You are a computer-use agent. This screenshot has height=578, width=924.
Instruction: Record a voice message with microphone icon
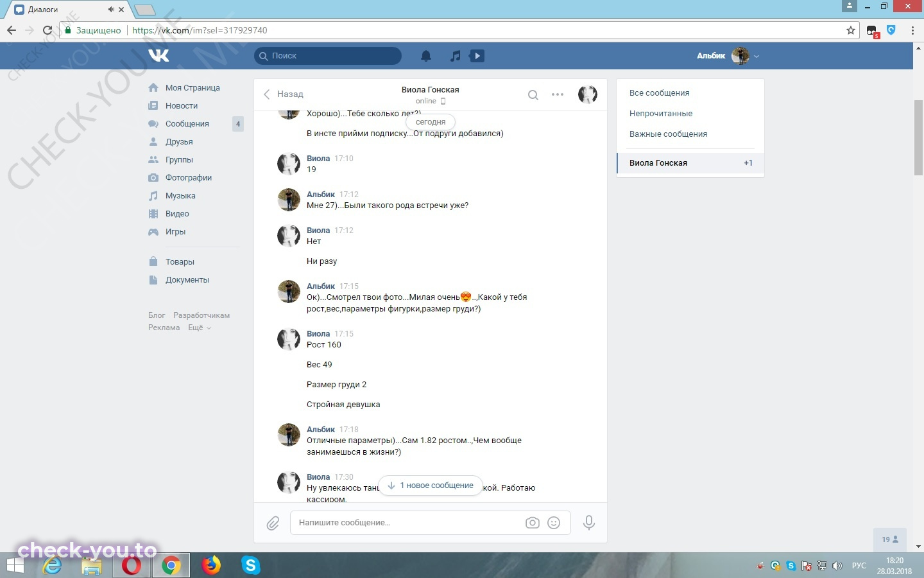pos(588,523)
